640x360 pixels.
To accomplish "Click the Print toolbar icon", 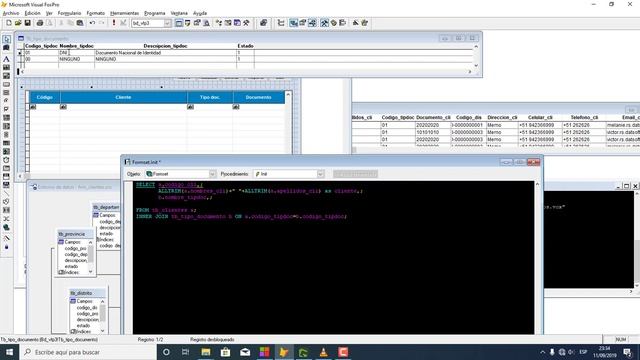I will click(x=40, y=23).
